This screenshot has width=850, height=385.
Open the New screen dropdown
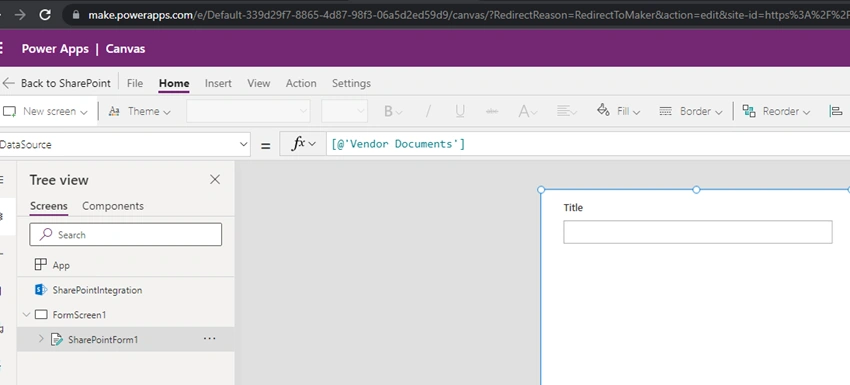[46, 111]
